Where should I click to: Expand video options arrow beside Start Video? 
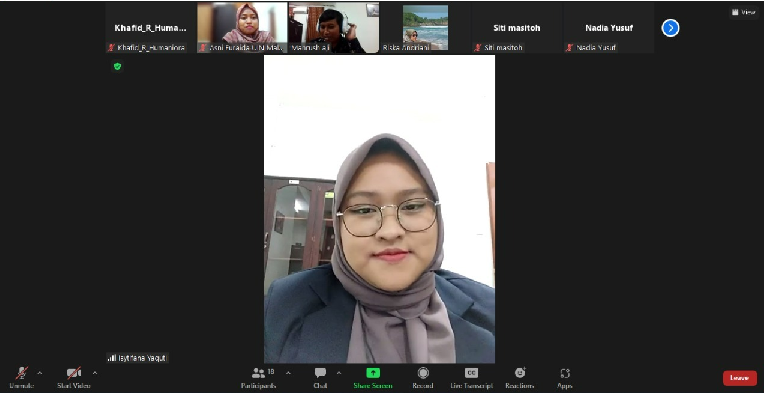pyautogui.click(x=95, y=374)
